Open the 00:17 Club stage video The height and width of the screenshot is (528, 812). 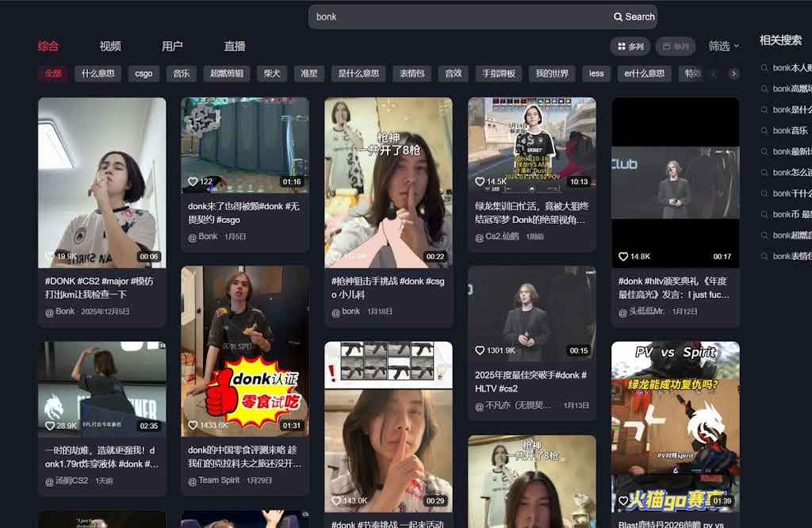click(676, 182)
